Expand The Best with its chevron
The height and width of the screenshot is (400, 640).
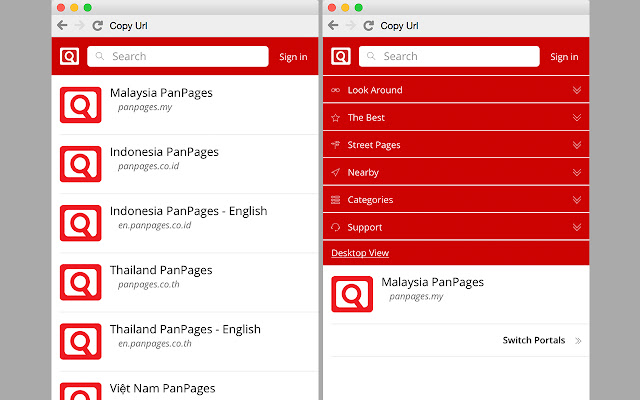pyautogui.click(x=577, y=118)
